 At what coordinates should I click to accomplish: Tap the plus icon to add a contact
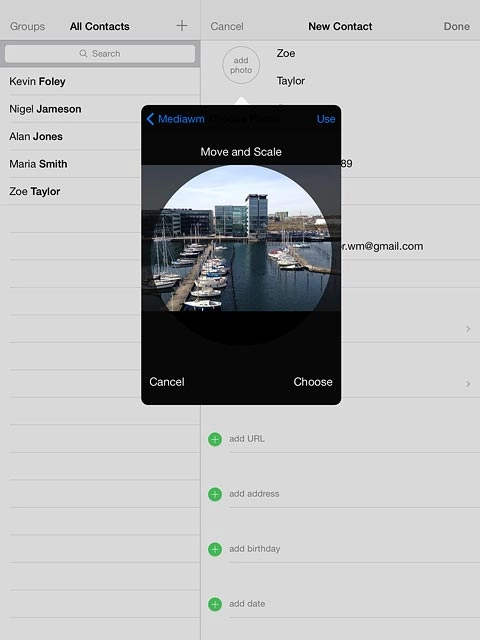[182, 26]
